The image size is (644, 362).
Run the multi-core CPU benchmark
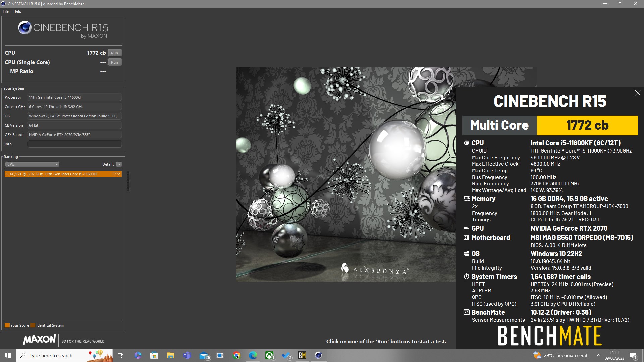pos(115,53)
